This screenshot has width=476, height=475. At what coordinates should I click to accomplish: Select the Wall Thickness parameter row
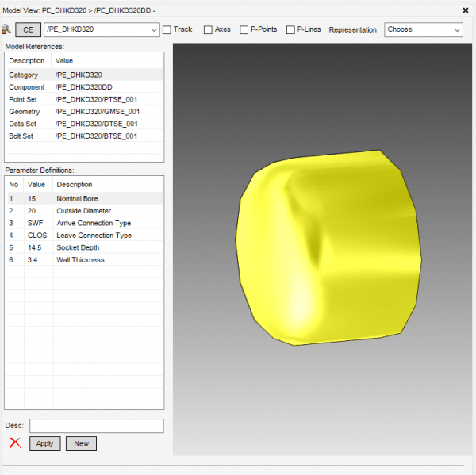pyautogui.click(x=84, y=260)
